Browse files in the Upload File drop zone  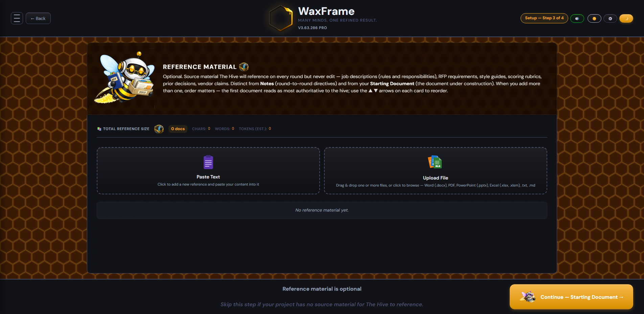coord(436,171)
